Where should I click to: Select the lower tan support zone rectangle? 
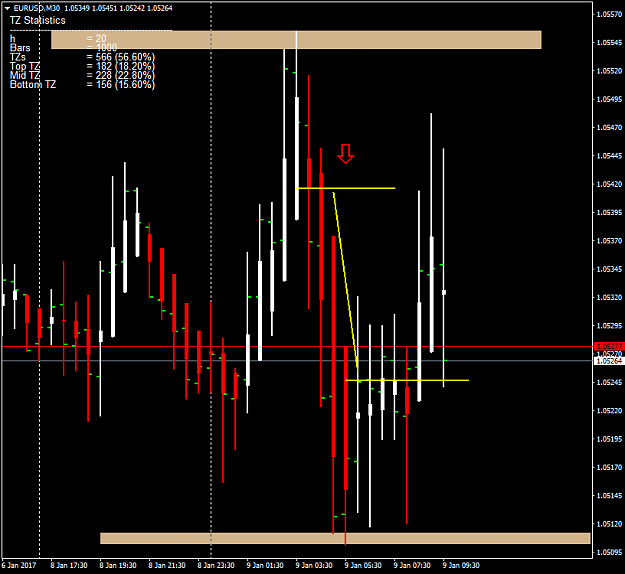(x=345, y=538)
